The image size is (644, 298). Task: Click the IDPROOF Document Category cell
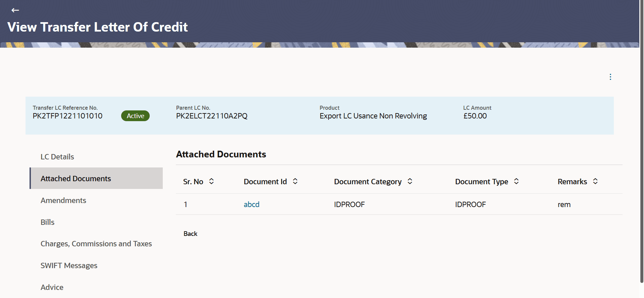pos(349,204)
